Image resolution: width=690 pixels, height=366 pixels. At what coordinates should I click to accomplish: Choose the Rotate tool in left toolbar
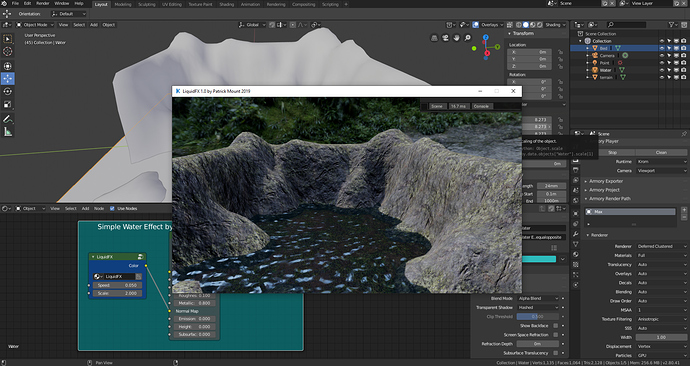7,92
